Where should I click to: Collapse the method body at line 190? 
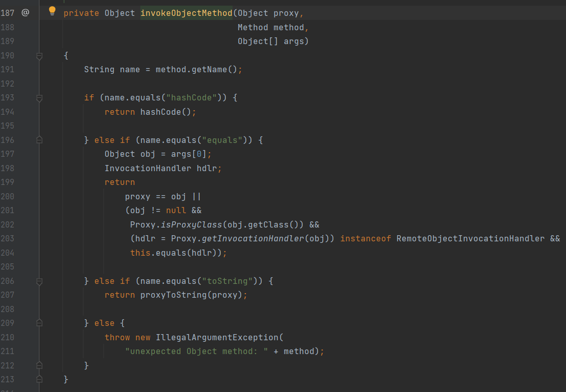coord(39,55)
